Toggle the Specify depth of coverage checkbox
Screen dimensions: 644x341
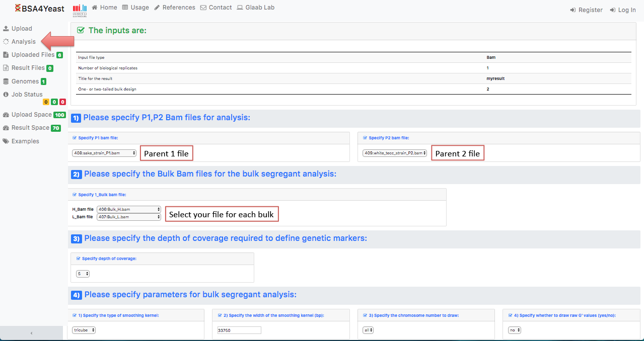coord(79,259)
